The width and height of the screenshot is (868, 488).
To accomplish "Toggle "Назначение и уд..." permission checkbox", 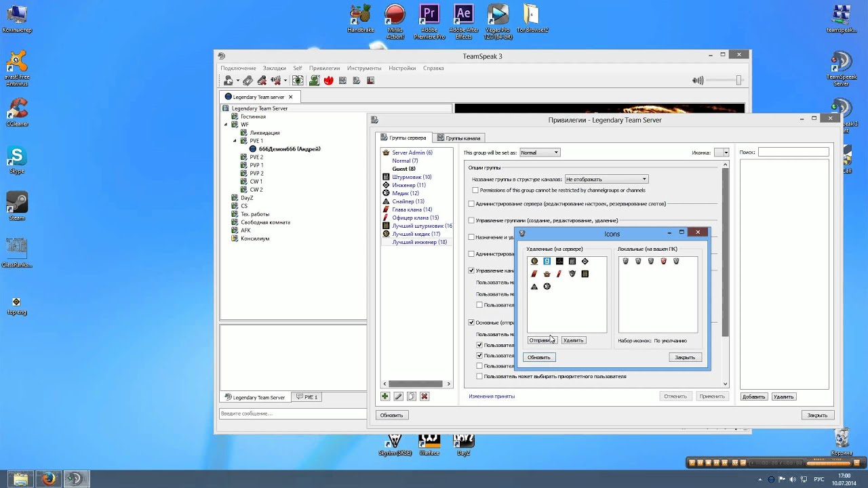I will (x=471, y=237).
